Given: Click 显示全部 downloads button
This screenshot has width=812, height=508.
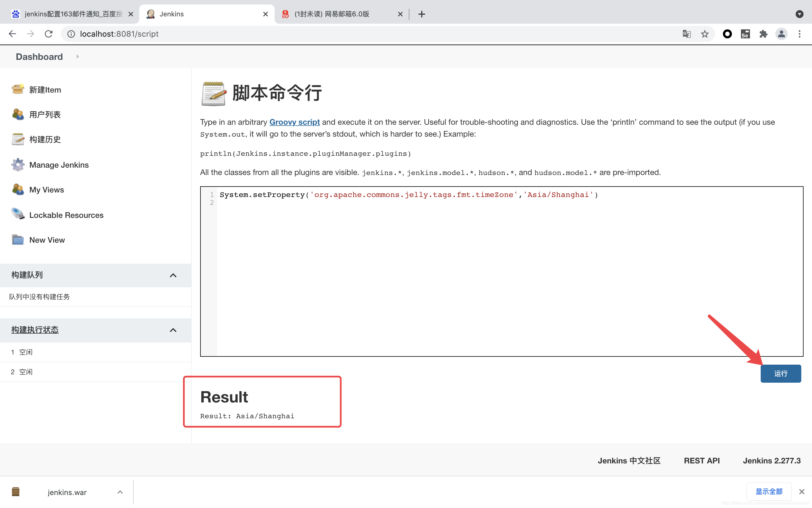Looking at the screenshot, I should pyautogui.click(x=769, y=492).
